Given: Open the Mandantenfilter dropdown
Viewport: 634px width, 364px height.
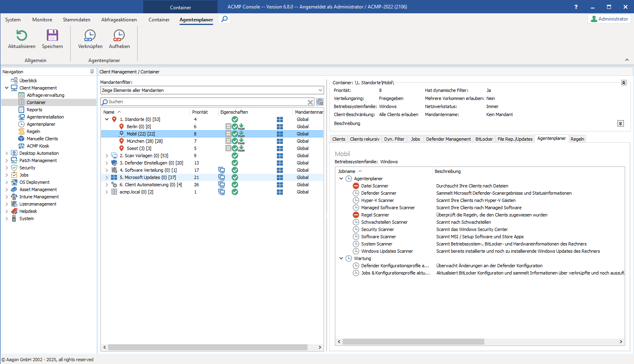Looking at the screenshot, I should [320, 90].
